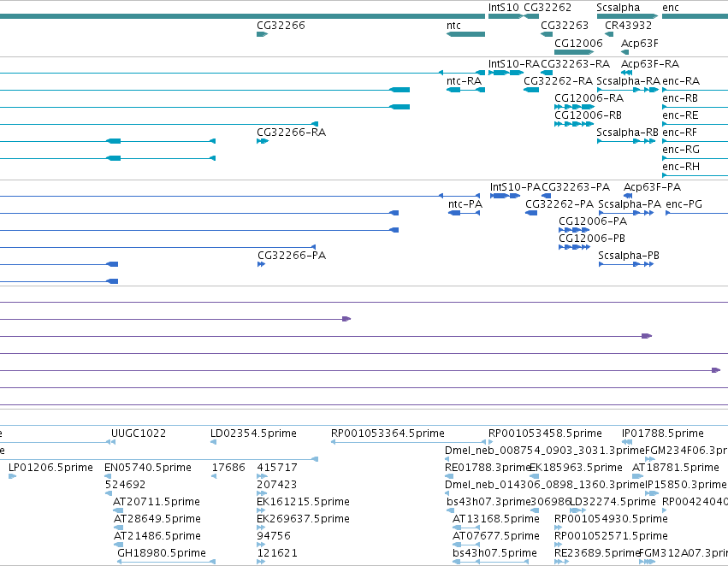Click the CG12006-RA transcript label
The image size is (728, 566).
tap(589, 98)
